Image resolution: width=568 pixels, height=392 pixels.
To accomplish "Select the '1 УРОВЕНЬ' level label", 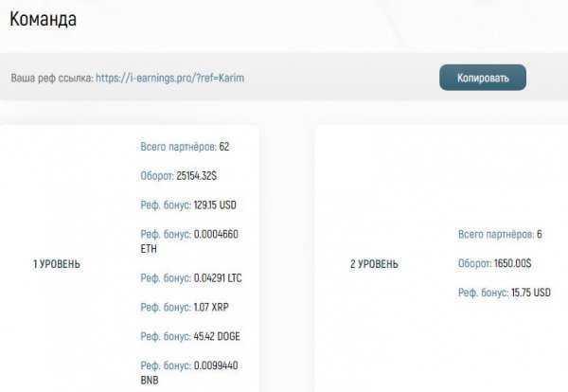I will coord(57,264).
